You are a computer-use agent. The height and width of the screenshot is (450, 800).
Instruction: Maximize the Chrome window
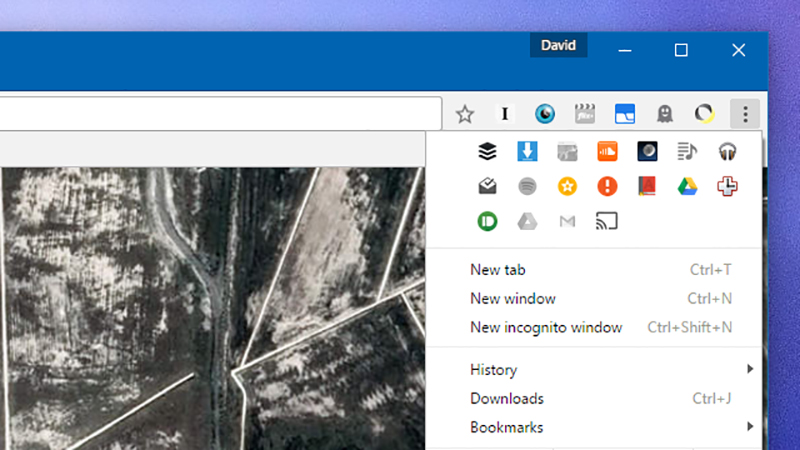[x=681, y=50]
